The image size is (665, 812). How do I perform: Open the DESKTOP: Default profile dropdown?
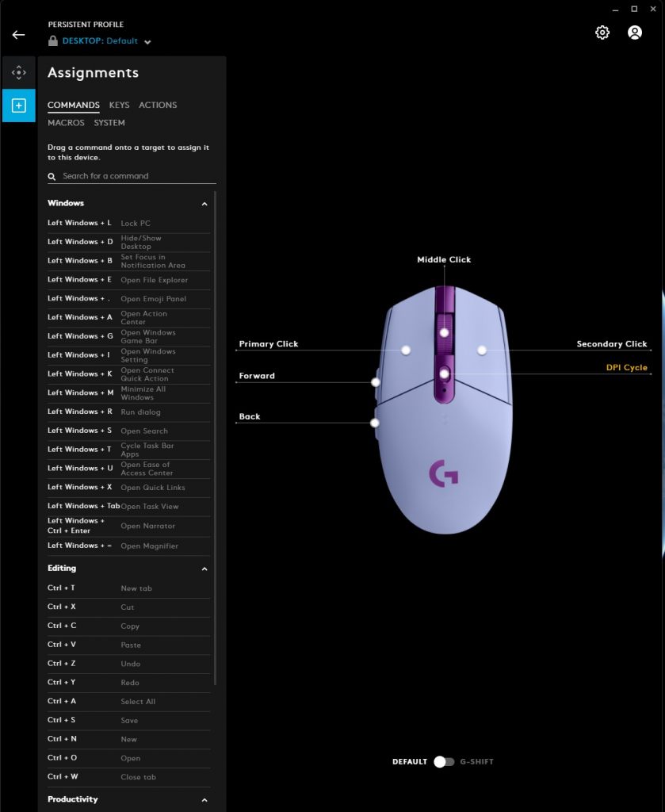click(106, 41)
